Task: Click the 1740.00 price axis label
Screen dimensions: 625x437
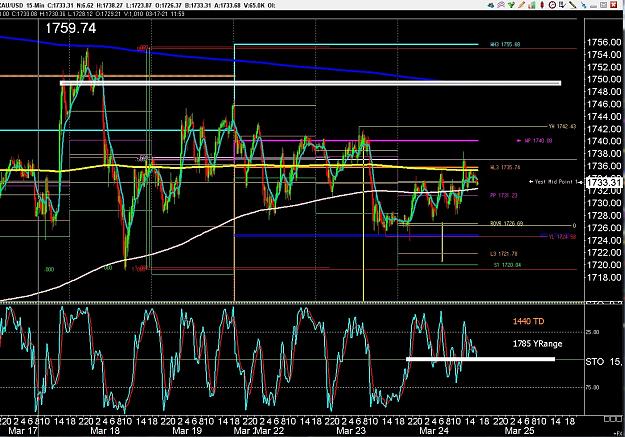Action: (x=604, y=141)
